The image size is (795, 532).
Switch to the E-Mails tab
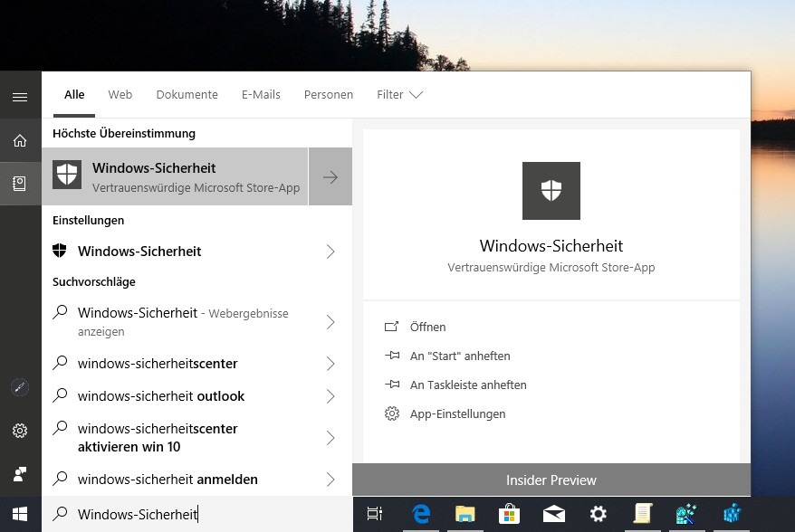point(261,95)
